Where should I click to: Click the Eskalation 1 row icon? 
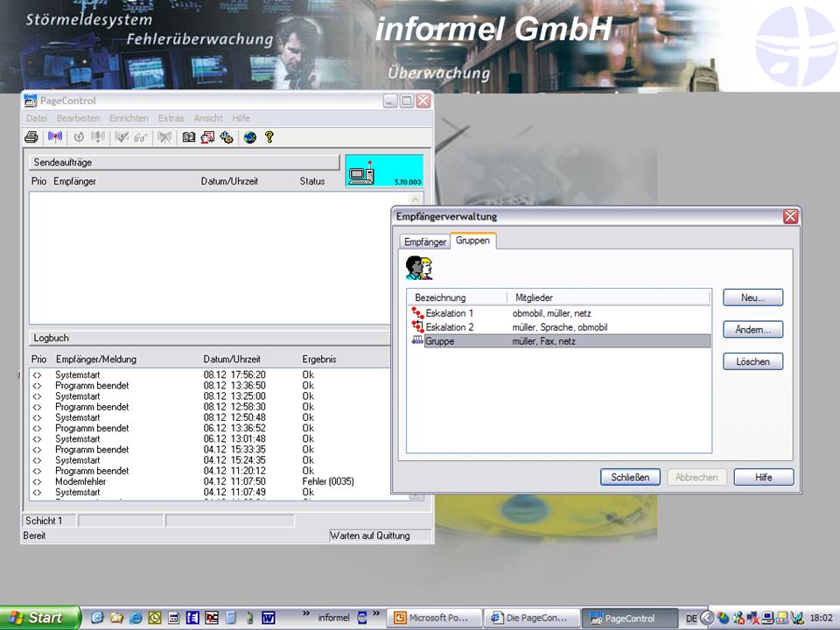[x=417, y=313]
